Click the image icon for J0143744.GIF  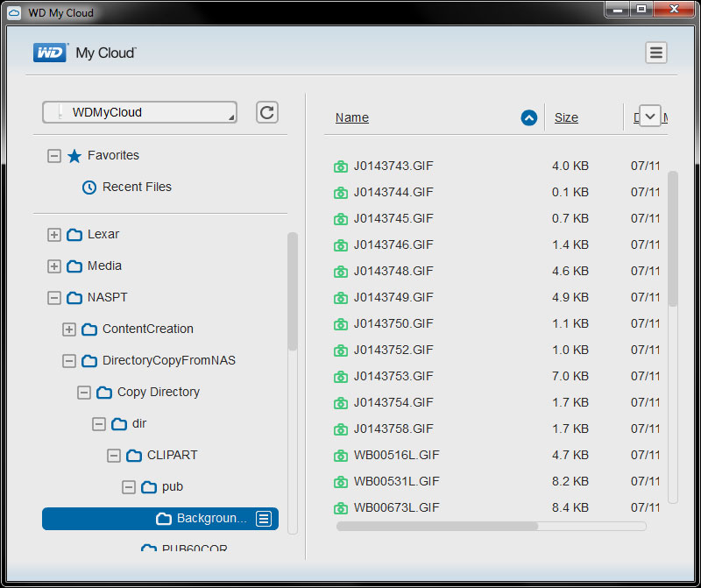click(x=341, y=193)
